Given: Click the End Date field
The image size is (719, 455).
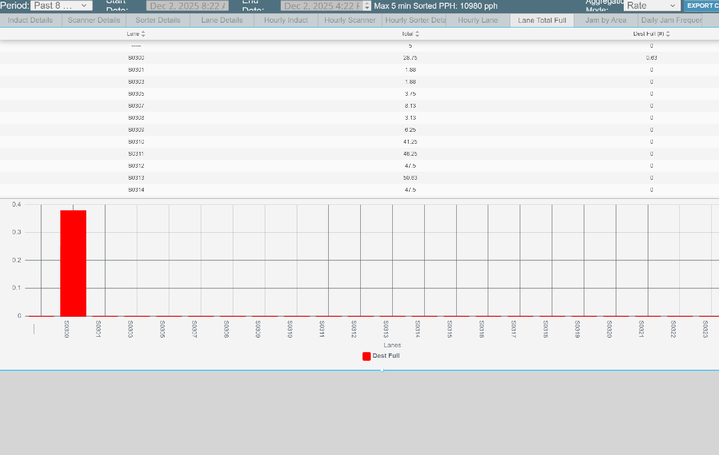Looking at the screenshot, I should [321, 6].
